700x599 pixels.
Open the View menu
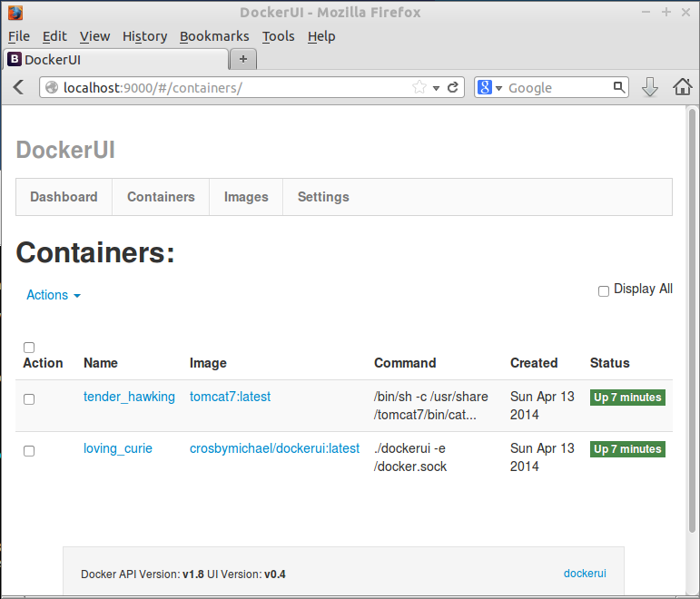(94, 36)
